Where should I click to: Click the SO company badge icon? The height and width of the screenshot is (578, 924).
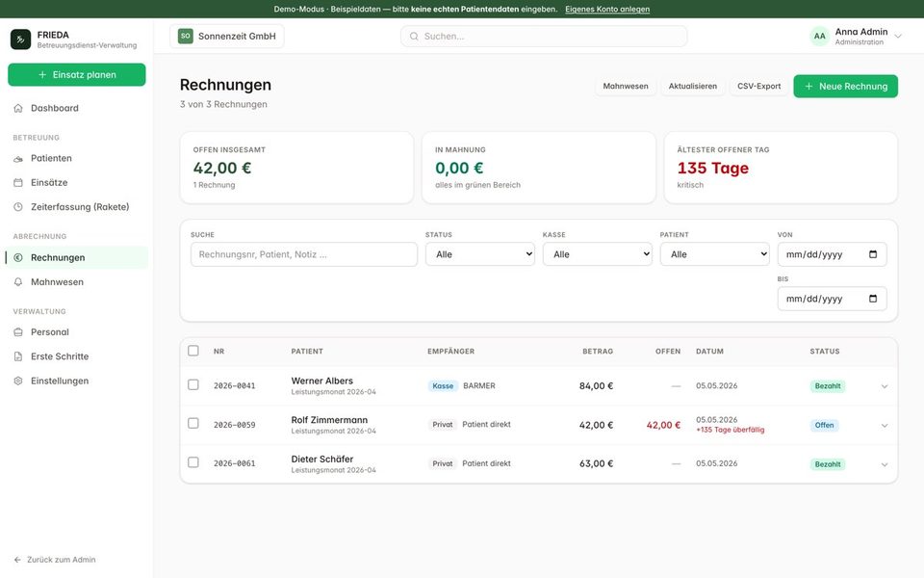coord(186,36)
